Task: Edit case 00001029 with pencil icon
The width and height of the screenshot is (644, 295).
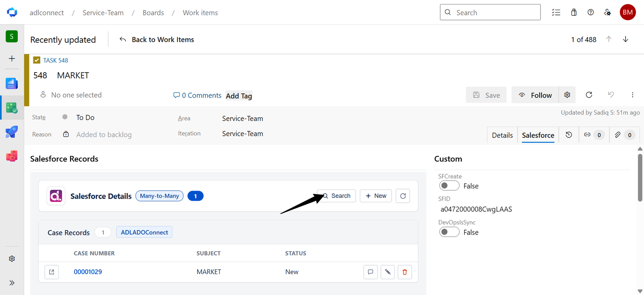Action: pos(388,272)
